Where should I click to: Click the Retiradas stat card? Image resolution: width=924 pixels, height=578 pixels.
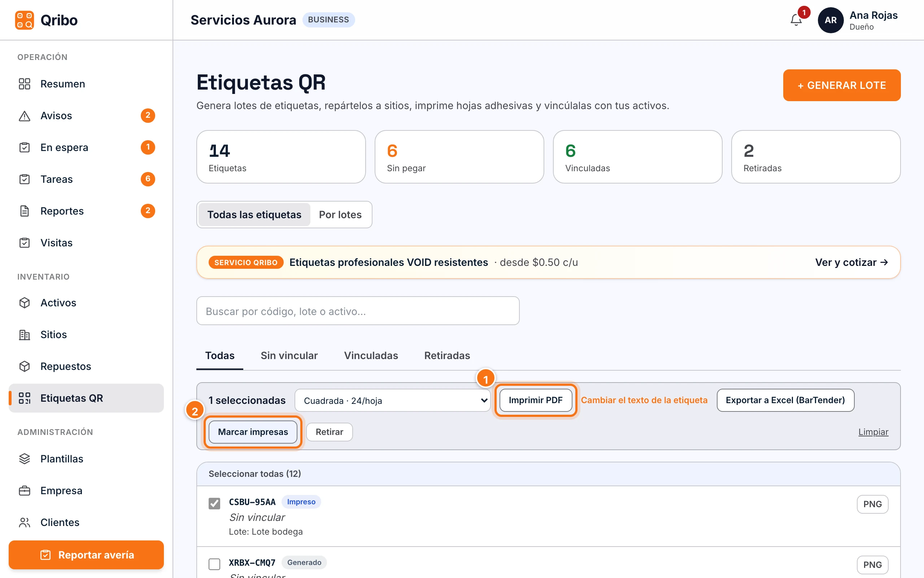(816, 157)
